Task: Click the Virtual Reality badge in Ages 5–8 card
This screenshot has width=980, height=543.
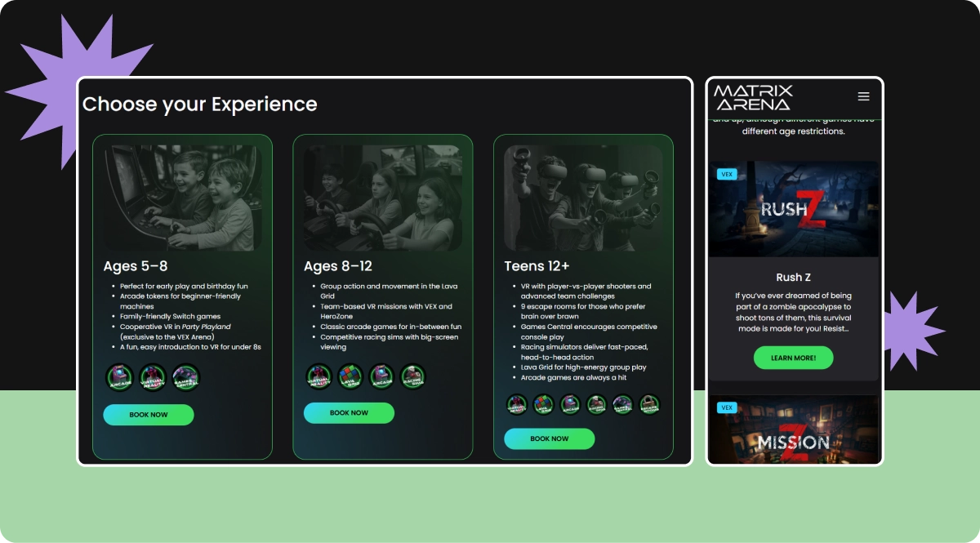Action: (x=154, y=377)
